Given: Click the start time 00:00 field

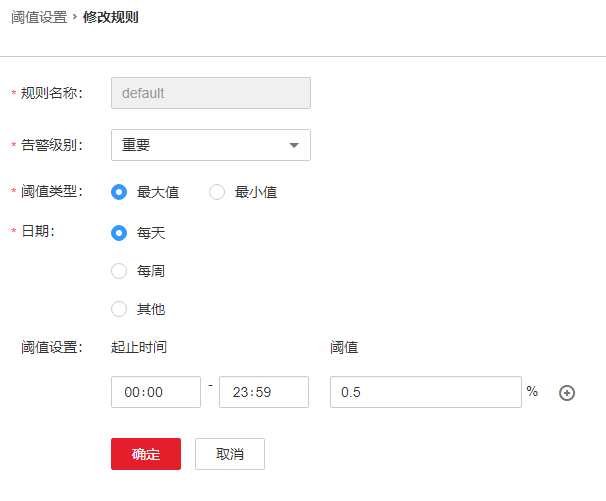Looking at the screenshot, I should (156, 392).
